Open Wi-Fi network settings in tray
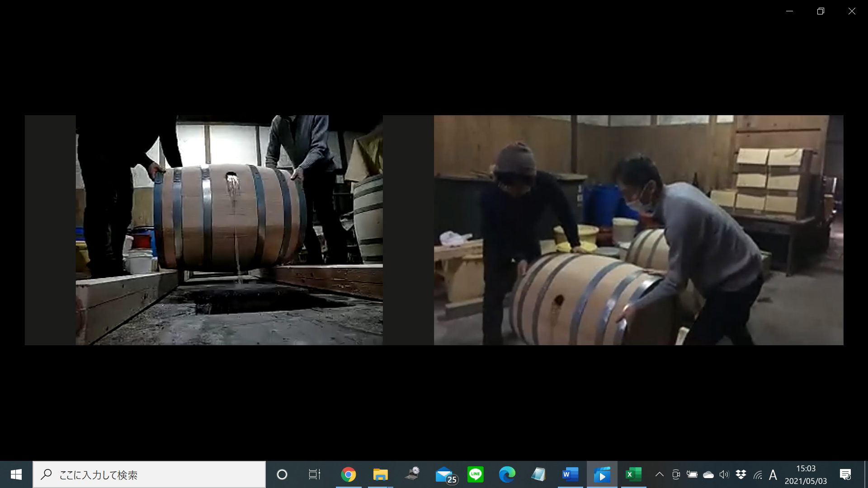 pyautogui.click(x=758, y=474)
